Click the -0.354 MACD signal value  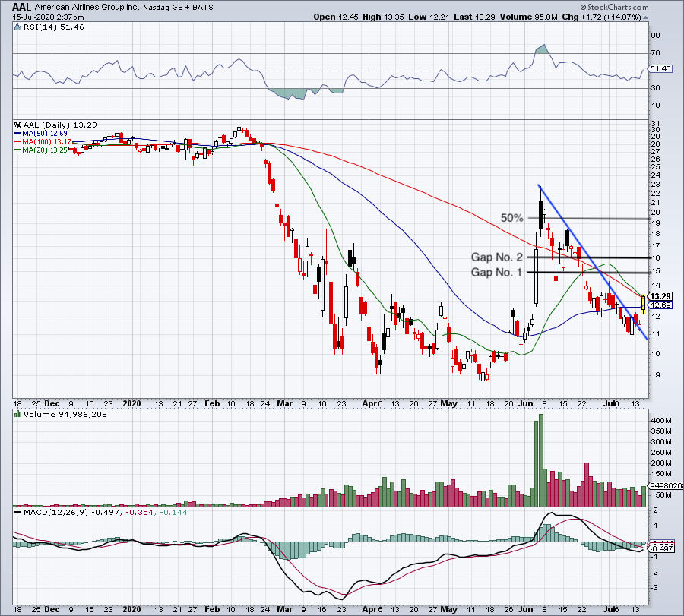(x=140, y=512)
